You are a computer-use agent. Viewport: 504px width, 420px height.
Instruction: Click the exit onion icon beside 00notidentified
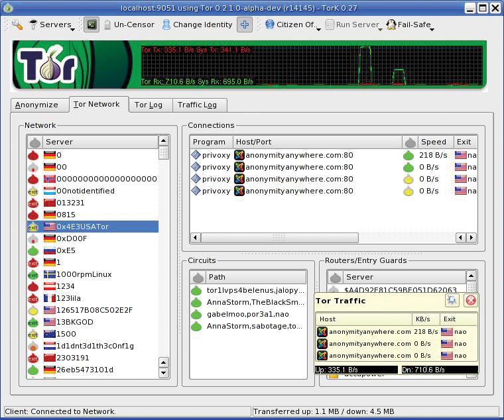pos(33,191)
